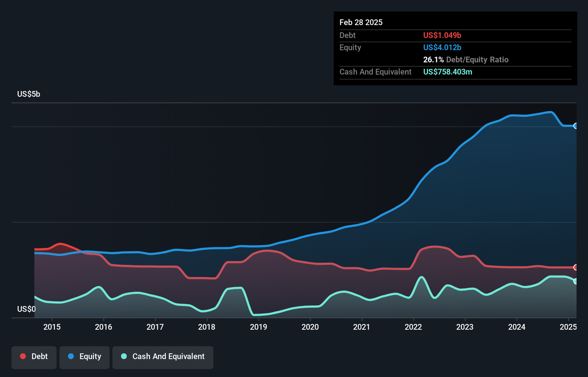The width and height of the screenshot is (588, 377).
Task: Click the Debt endpoint marker at chart right
Action: [576, 268]
